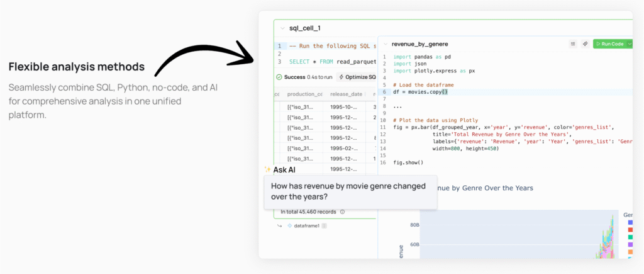
Task: Click the 1995-10 release date cell
Action: pos(345,107)
